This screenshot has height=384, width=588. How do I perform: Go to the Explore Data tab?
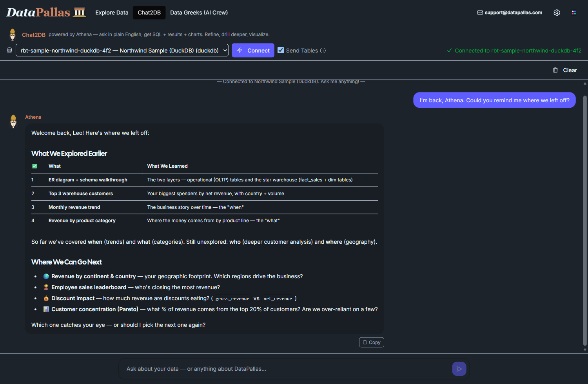[x=112, y=13]
